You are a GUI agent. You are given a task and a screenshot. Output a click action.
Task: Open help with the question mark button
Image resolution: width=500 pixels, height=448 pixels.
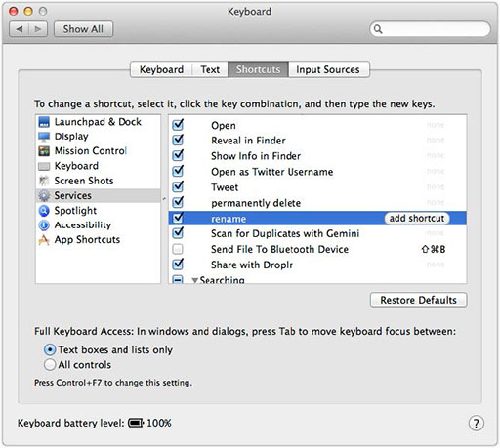pyautogui.click(x=477, y=424)
